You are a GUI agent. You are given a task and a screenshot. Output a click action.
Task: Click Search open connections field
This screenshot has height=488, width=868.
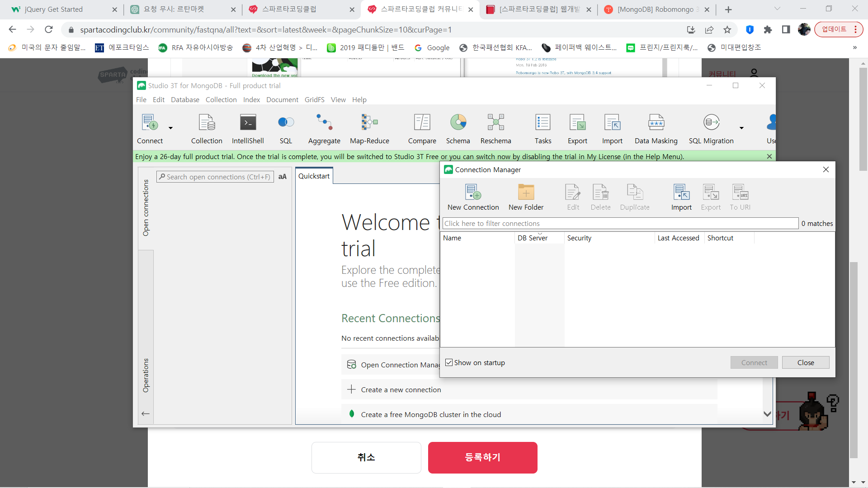tap(215, 177)
